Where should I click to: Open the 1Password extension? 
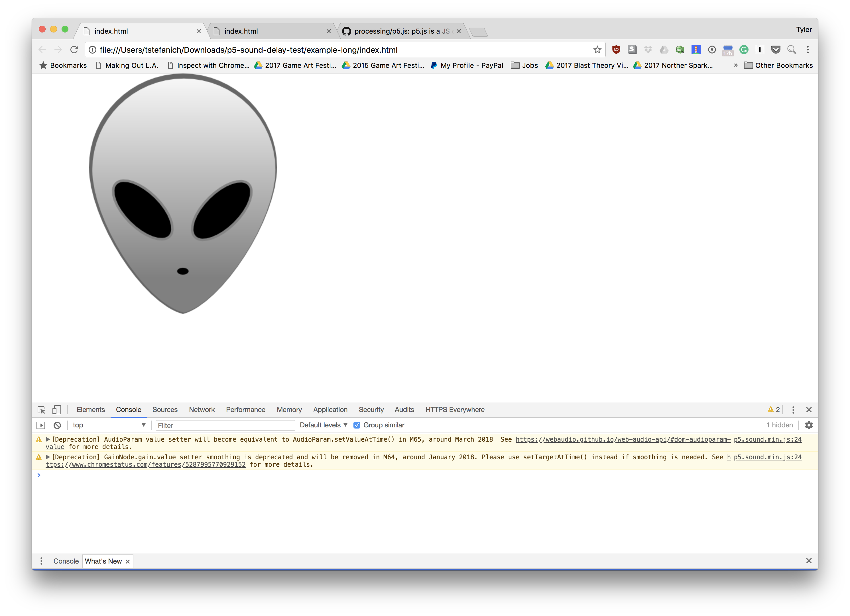tap(712, 50)
